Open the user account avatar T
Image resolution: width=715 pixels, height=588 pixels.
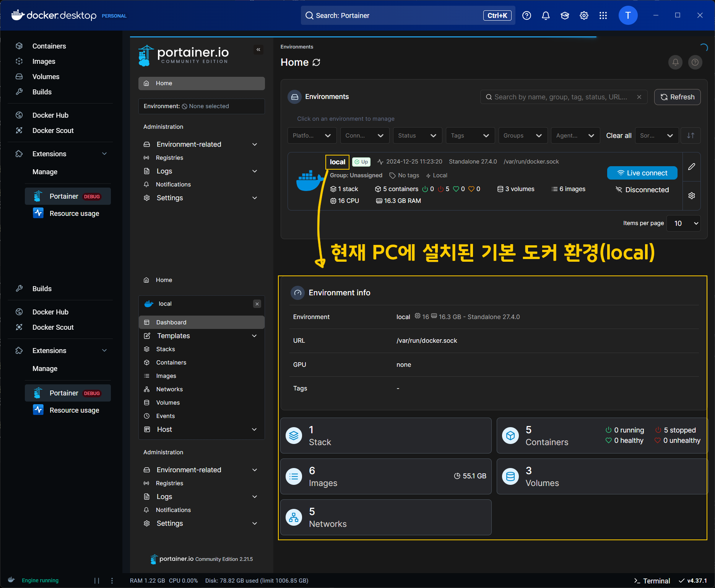pos(628,16)
